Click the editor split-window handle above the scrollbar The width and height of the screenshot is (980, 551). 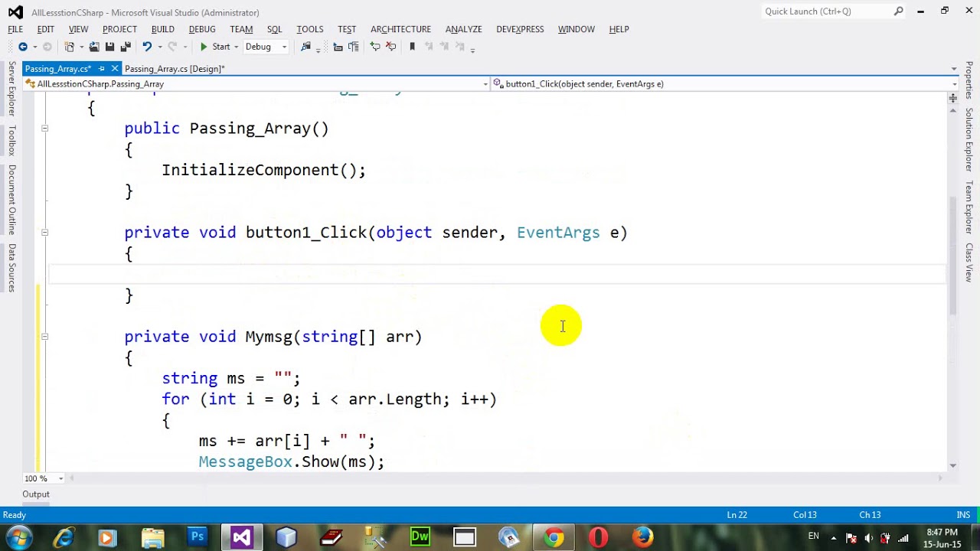953,98
